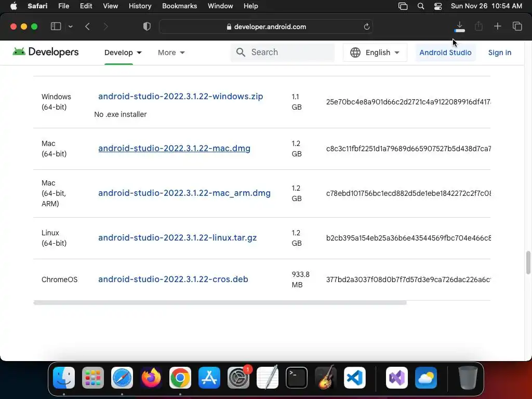This screenshot has height=399, width=532.
Task: Click the Mac (64-bit, ARM) platform cell
Action: click(x=54, y=193)
